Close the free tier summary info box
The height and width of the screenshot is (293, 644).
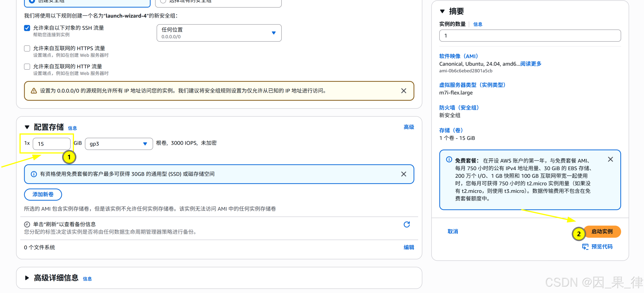pyautogui.click(x=611, y=159)
